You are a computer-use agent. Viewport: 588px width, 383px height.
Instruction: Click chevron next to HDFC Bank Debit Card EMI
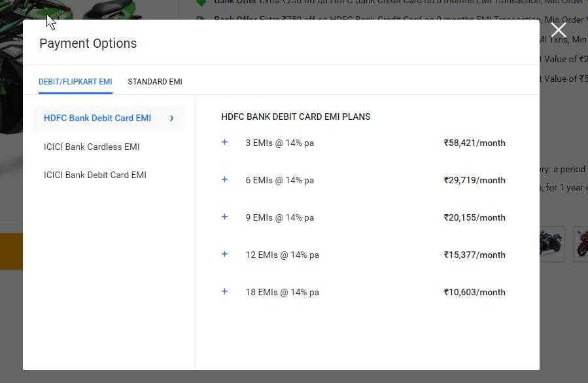(172, 119)
